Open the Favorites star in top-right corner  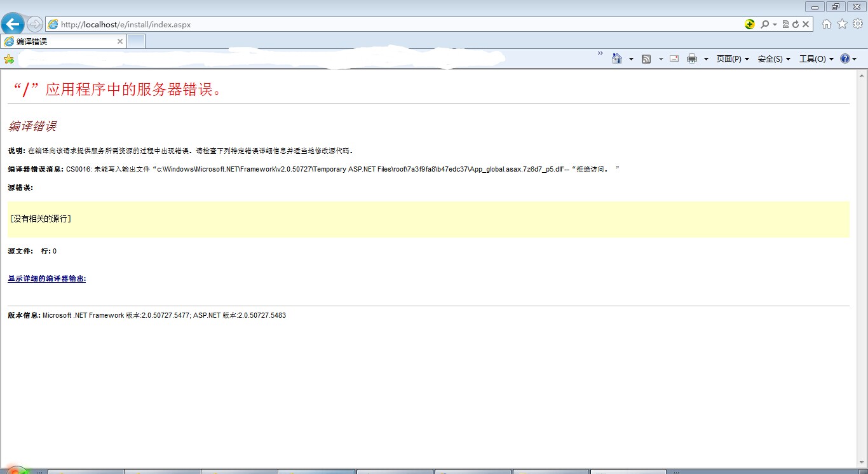click(842, 24)
